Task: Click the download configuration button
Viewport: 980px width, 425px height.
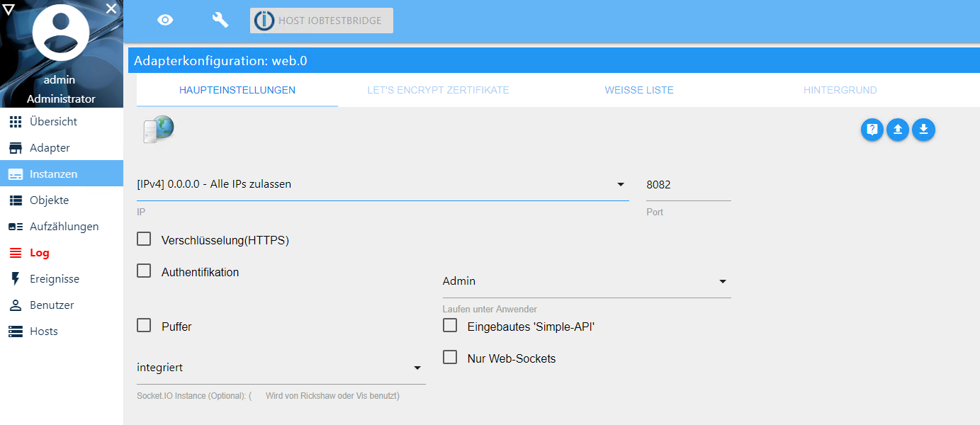Action: coord(924,130)
